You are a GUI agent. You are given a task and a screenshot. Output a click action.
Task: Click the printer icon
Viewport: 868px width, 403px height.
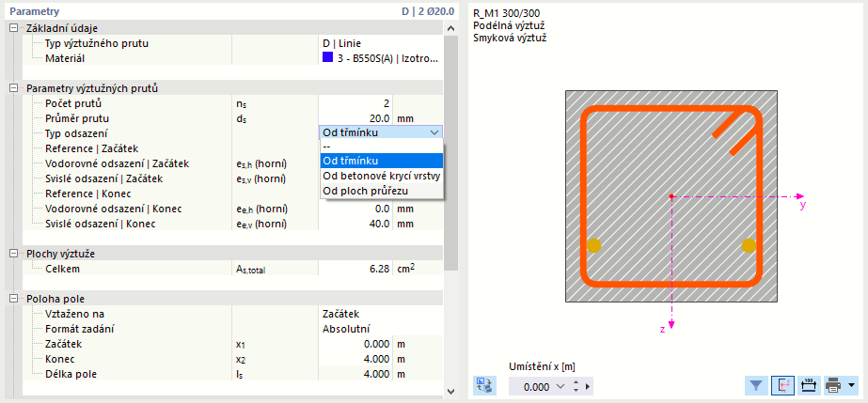(x=833, y=385)
